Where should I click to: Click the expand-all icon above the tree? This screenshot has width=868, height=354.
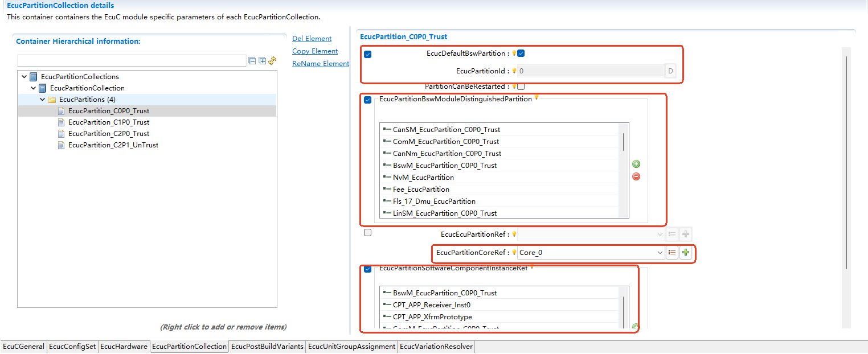pos(263,61)
